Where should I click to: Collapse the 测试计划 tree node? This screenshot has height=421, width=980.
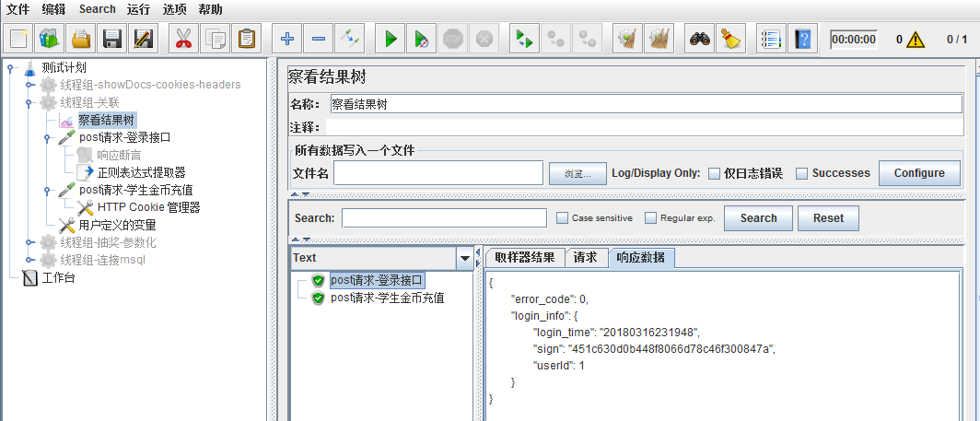pos(10,67)
